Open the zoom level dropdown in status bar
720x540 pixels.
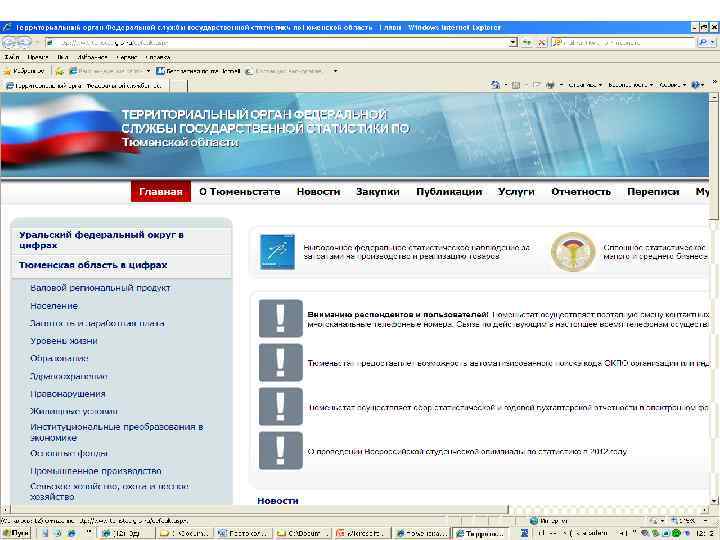tap(705, 521)
